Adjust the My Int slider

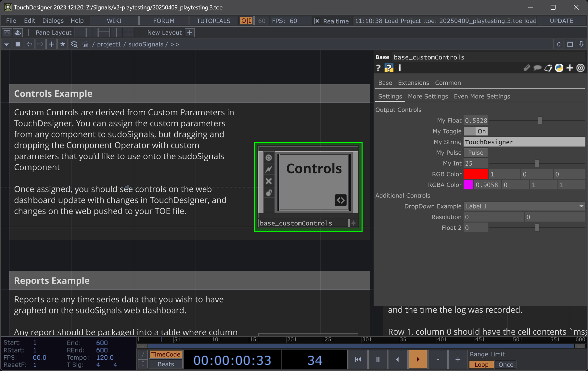[537, 163]
